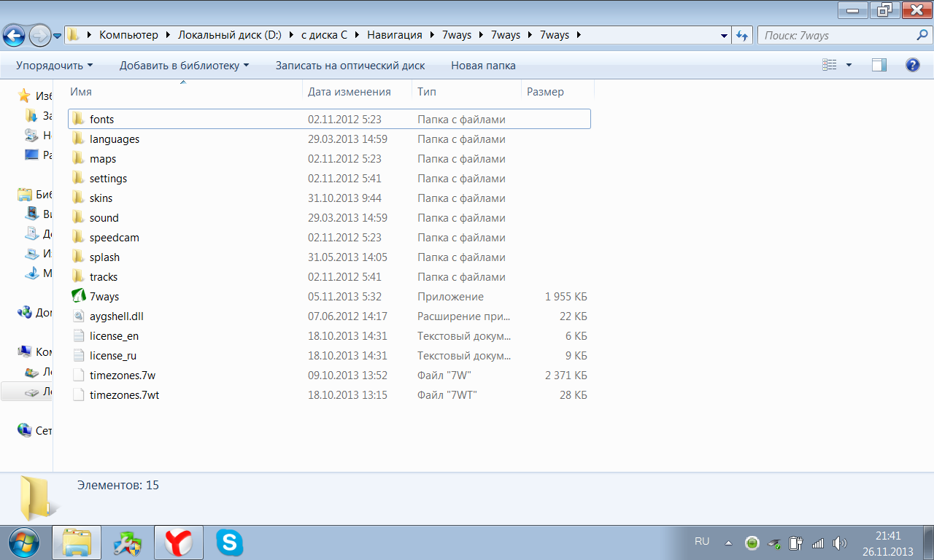Select the aygshell.dll file icon
934x560 pixels.
79,316
